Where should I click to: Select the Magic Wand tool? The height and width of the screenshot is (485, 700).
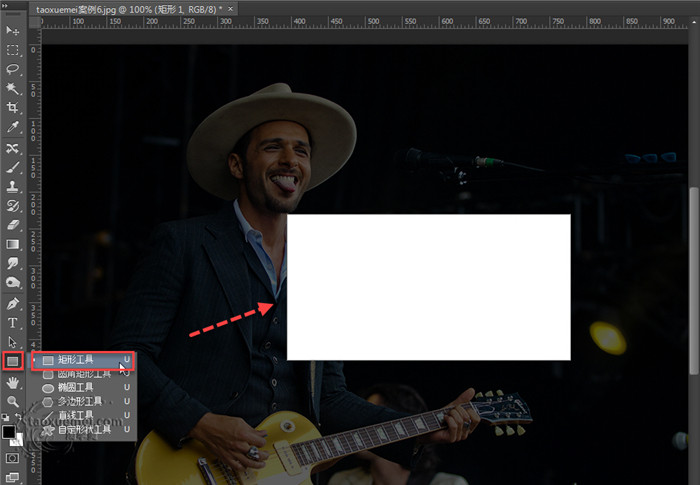(13, 88)
